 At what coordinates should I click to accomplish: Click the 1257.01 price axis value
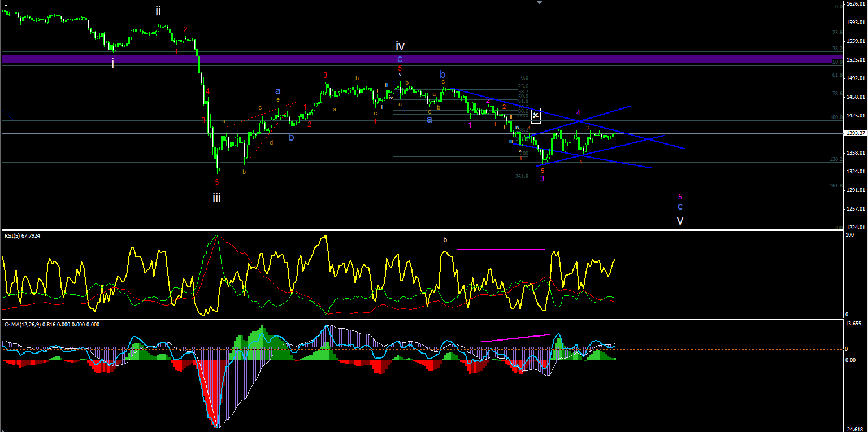[x=856, y=209]
